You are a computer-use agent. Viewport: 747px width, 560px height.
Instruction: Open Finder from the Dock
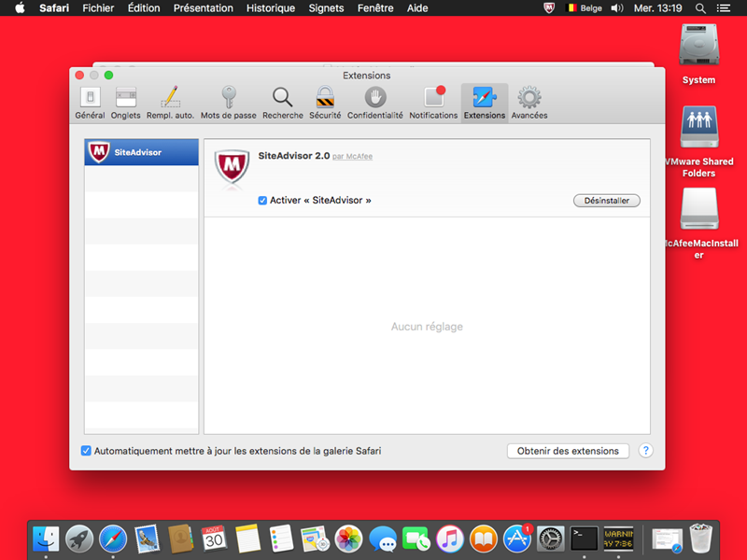pos(46,539)
